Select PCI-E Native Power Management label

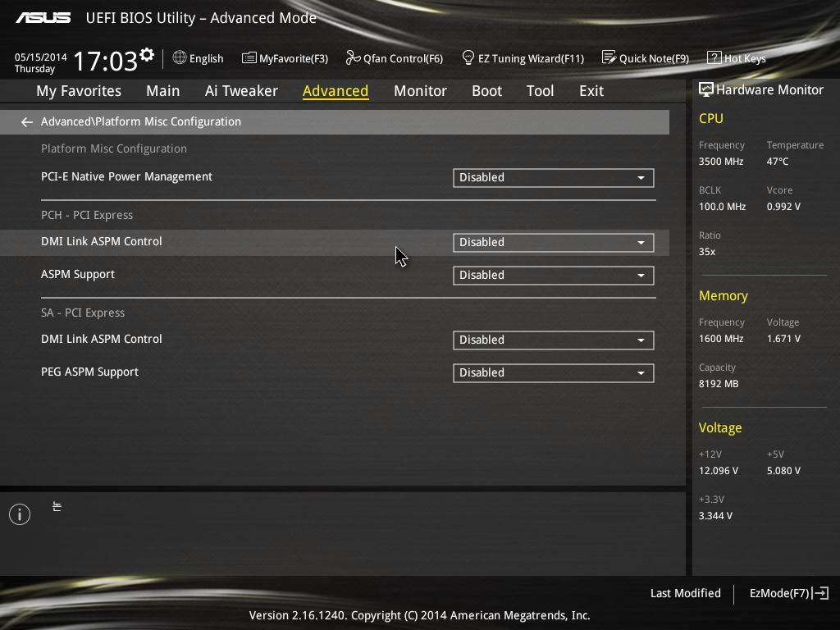click(126, 177)
